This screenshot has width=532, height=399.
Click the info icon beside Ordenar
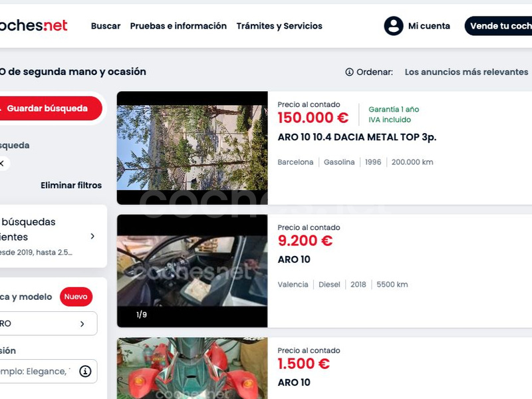[349, 72]
